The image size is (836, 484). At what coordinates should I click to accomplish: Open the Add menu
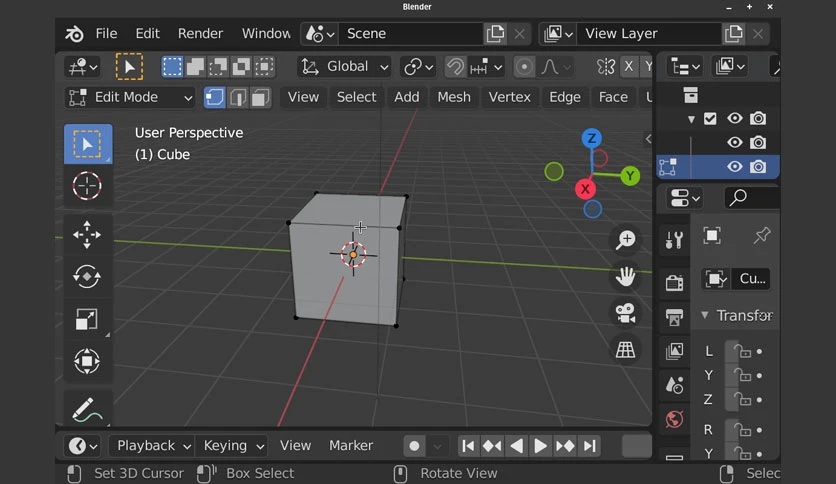coord(406,97)
